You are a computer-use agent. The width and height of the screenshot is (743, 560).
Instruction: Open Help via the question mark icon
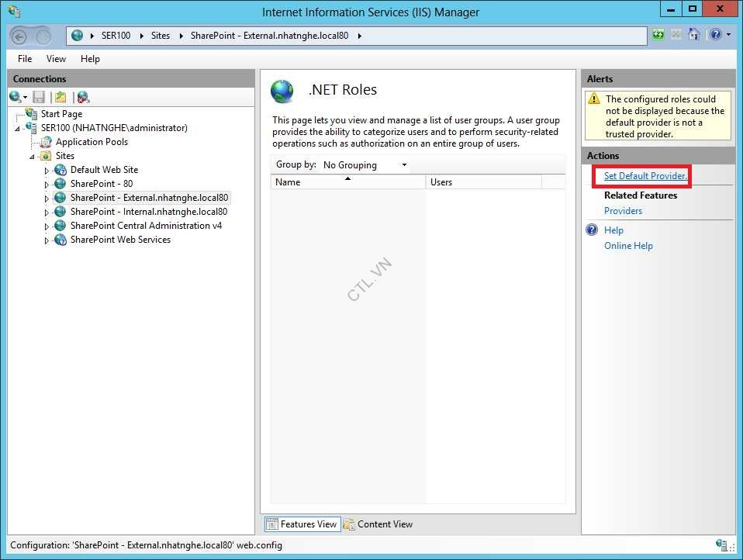[x=716, y=34]
